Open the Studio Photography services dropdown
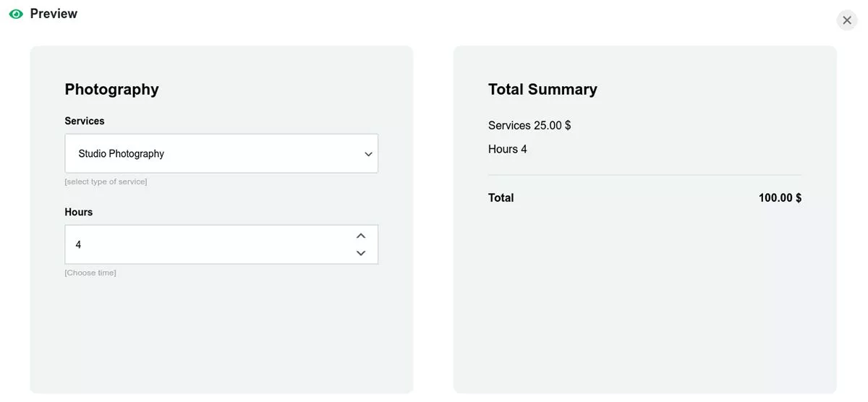Screen dimensions: 868x402 pos(221,153)
